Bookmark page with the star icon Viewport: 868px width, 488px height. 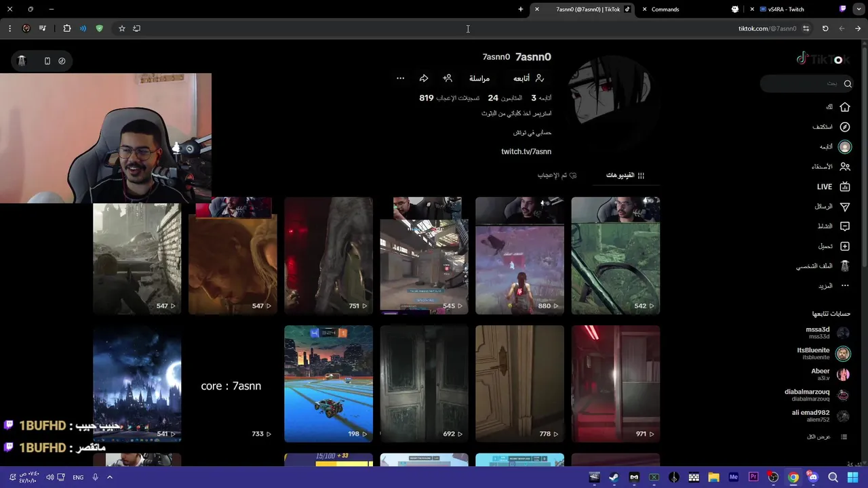tap(122, 28)
